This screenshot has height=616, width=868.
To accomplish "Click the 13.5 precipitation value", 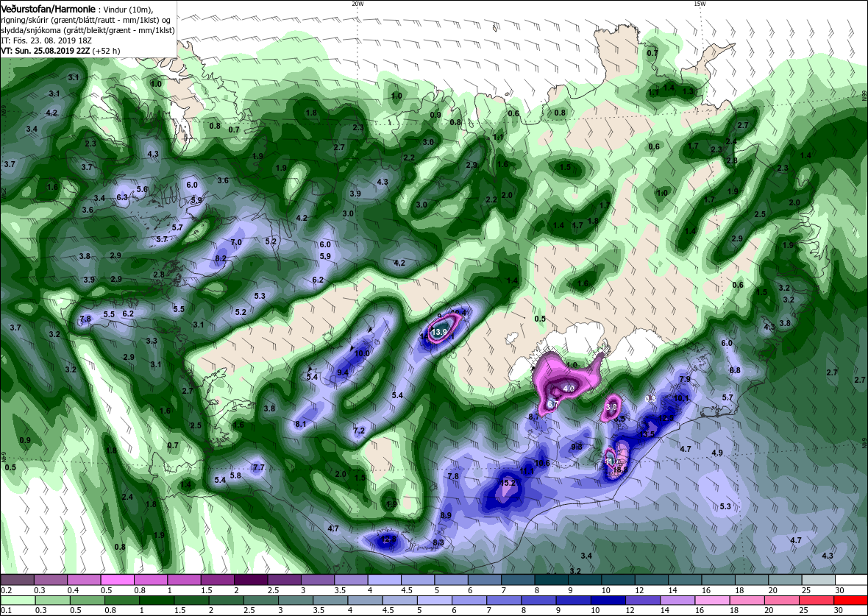I will pyautogui.click(x=647, y=434).
